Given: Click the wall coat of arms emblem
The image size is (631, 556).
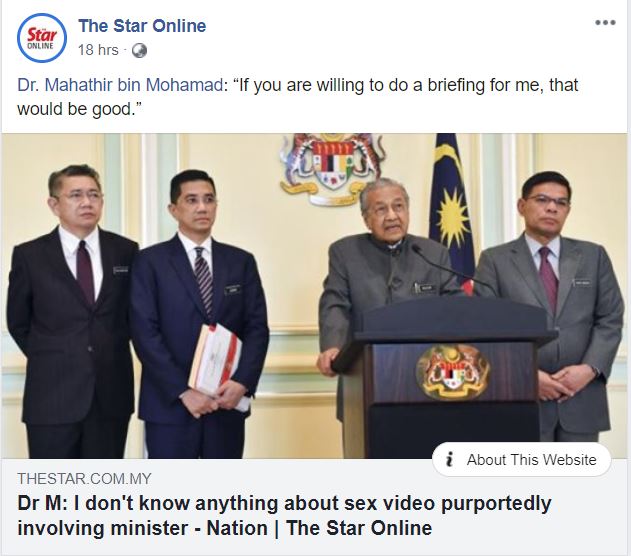Looking at the screenshot, I should pyautogui.click(x=332, y=168).
